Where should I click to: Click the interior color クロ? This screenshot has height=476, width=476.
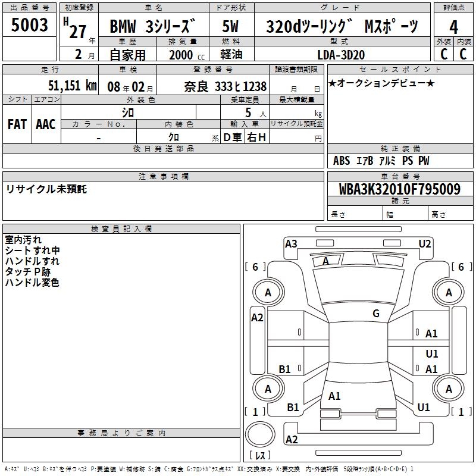[174, 137]
